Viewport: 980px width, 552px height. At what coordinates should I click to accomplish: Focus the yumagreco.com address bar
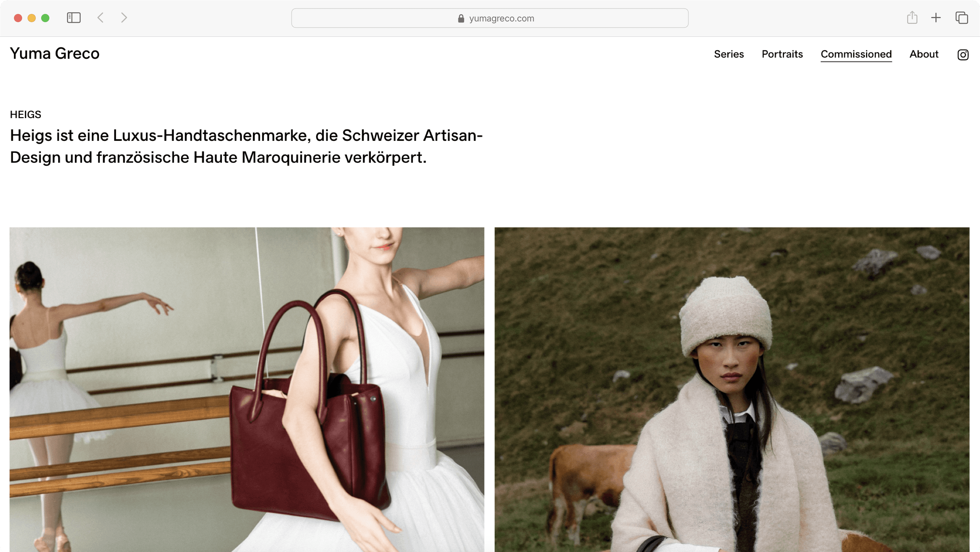pyautogui.click(x=490, y=18)
